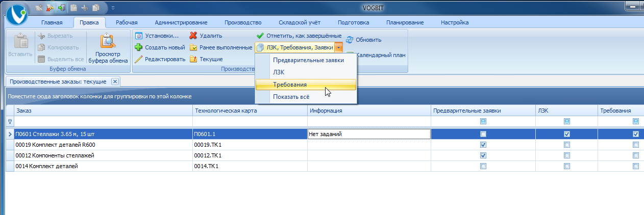Screen dimensions: 644x215
Task: Click Обновить refresh button
Action: click(363, 40)
